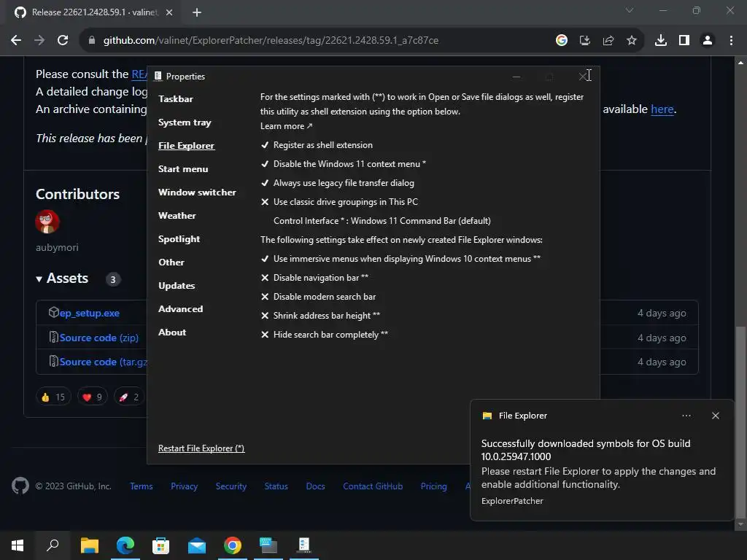The image size is (747, 560).
Task: Open aubymori contributor avatar
Action: (47, 222)
